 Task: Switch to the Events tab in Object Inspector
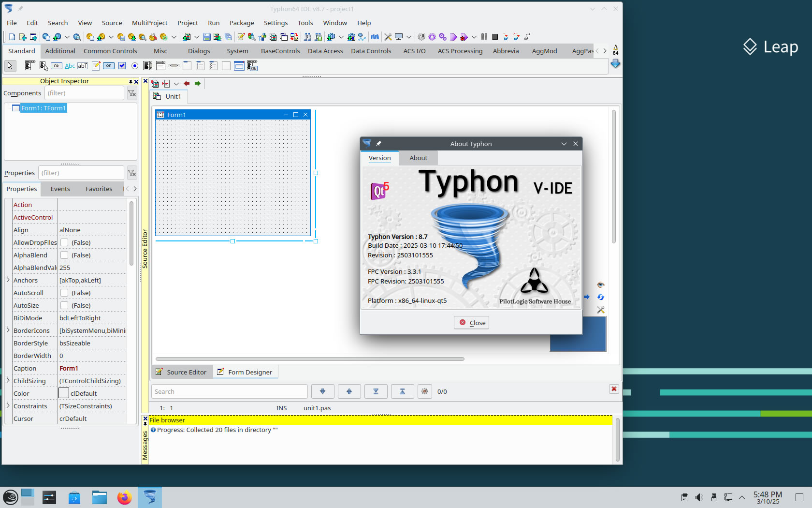pos(60,189)
